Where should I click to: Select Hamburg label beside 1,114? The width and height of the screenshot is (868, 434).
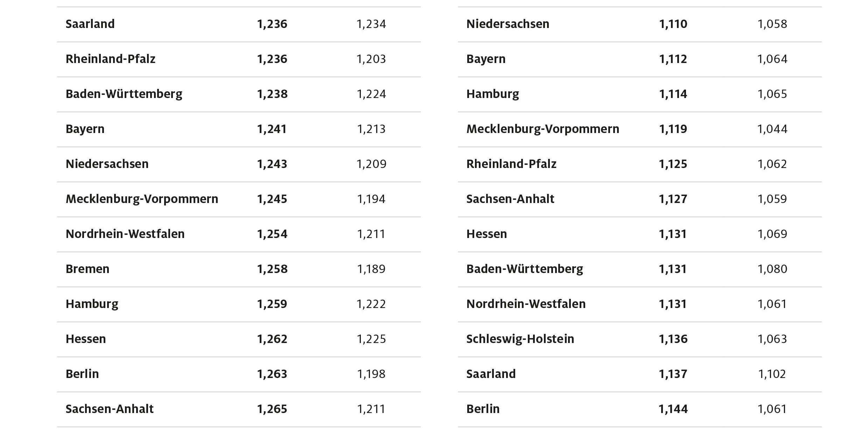492,94
